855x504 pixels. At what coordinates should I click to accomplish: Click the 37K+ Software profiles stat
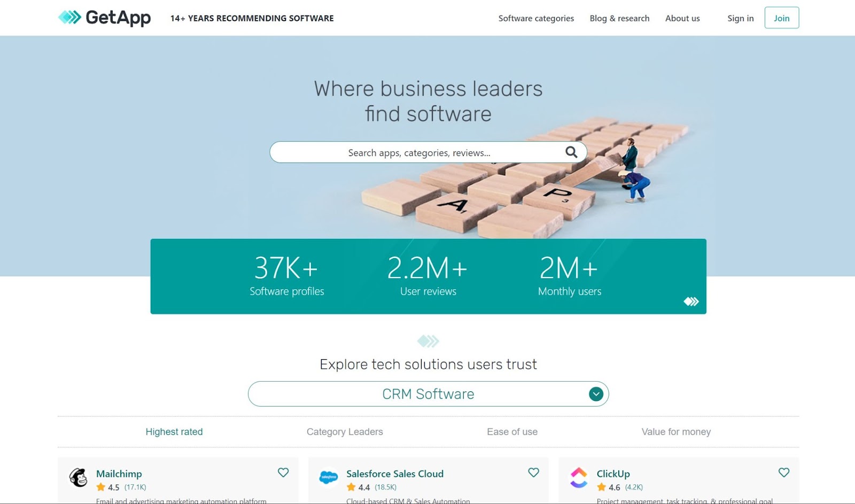point(287,276)
